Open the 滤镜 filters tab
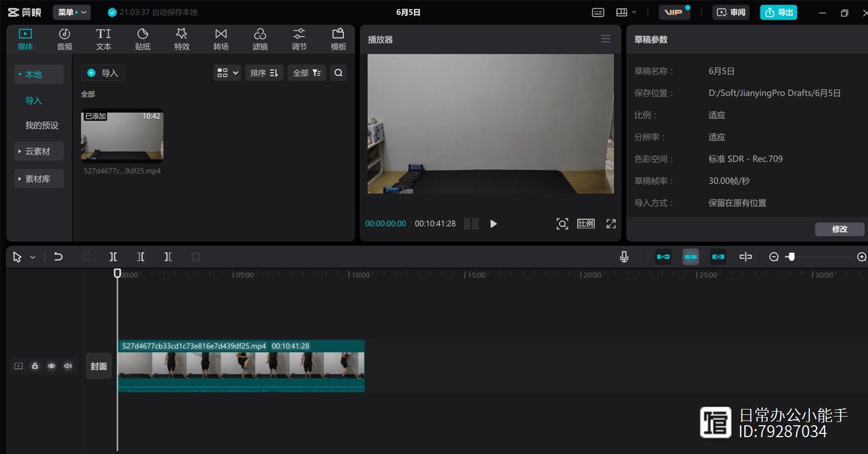The height and width of the screenshot is (454, 868). [260, 39]
